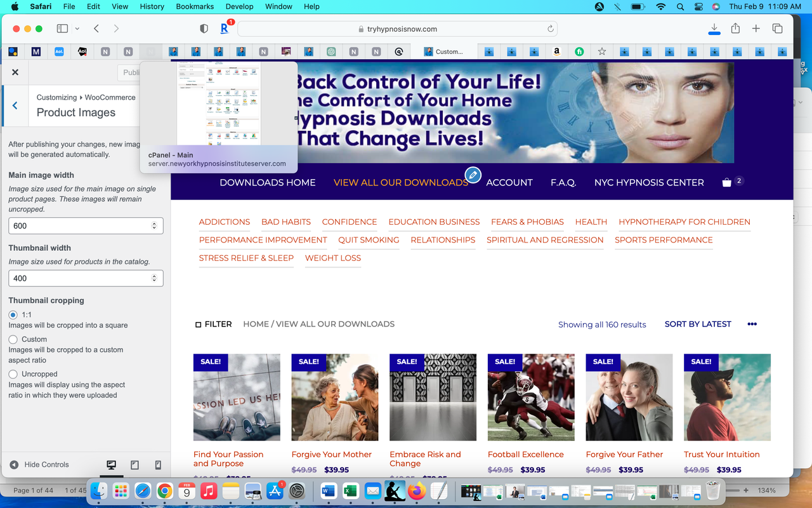Go back from Product Images section
The width and height of the screenshot is (812, 508).
pyautogui.click(x=15, y=105)
